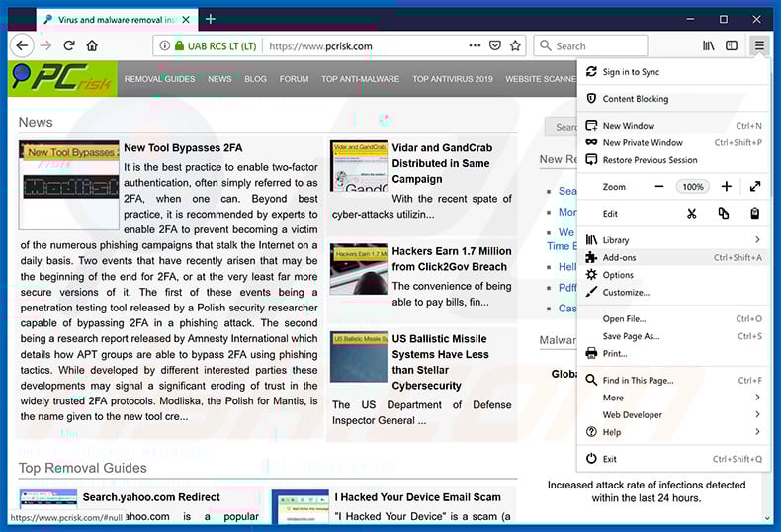The height and width of the screenshot is (532, 781).
Task: Enter full screen mode icon
Action: pyautogui.click(x=755, y=186)
